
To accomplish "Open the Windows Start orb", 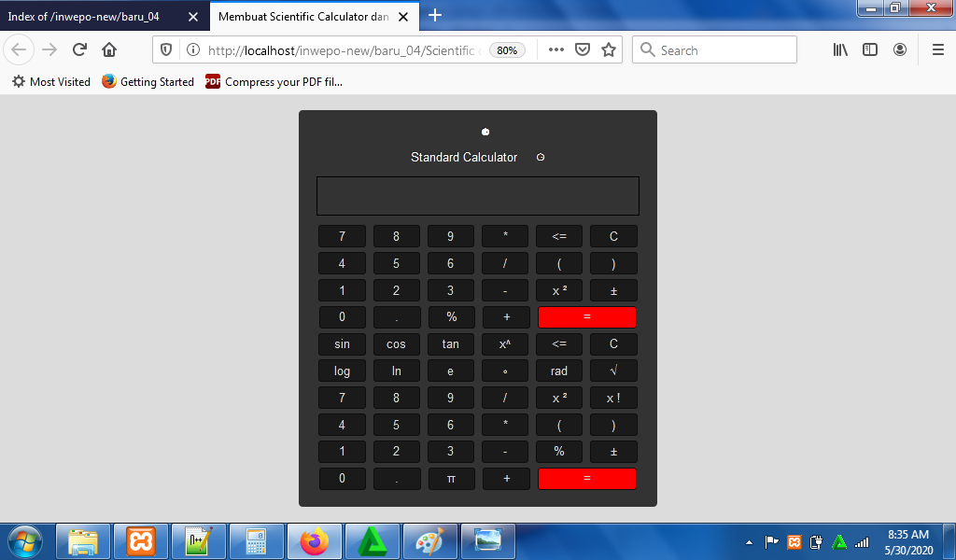I will [25, 541].
